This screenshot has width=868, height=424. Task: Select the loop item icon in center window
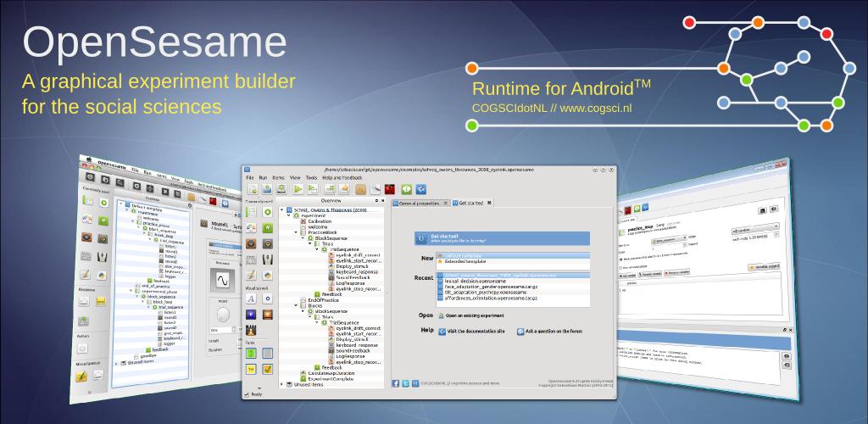pyautogui.click(x=251, y=212)
